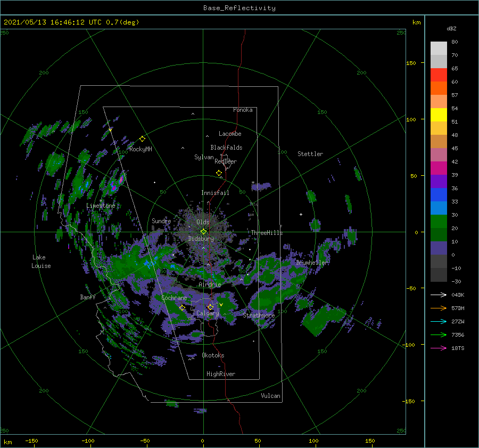Pick the light blue 30–33 dBZ swatch
This screenshot has height=448, width=479.
(x=439, y=208)
